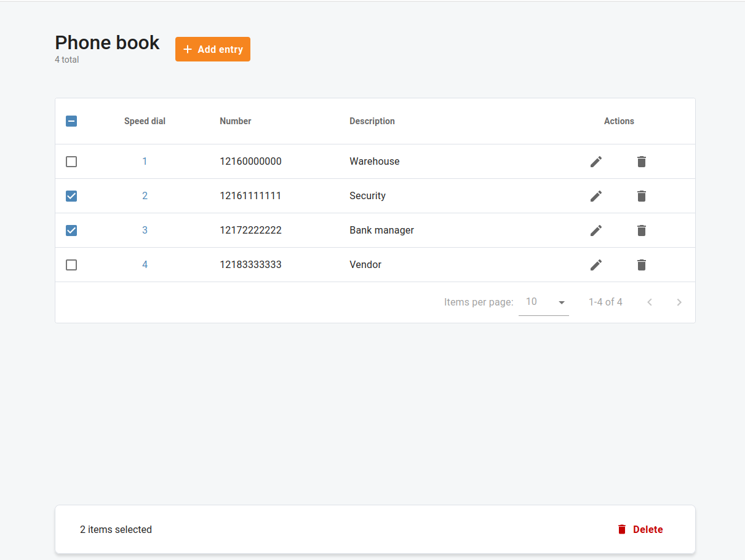This screenshot has height=560, width=745.
Task: Click the pencil icon for Security
Action: (x=596, y=196)
